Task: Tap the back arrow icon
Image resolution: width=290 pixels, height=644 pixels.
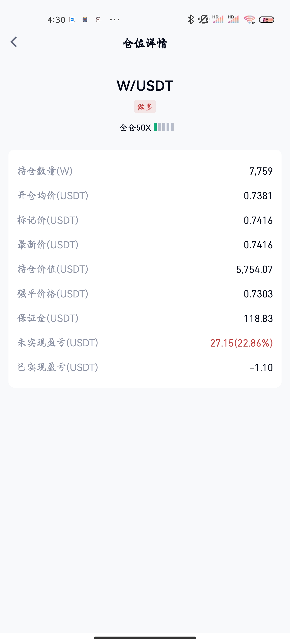Action: pos(14,42)
